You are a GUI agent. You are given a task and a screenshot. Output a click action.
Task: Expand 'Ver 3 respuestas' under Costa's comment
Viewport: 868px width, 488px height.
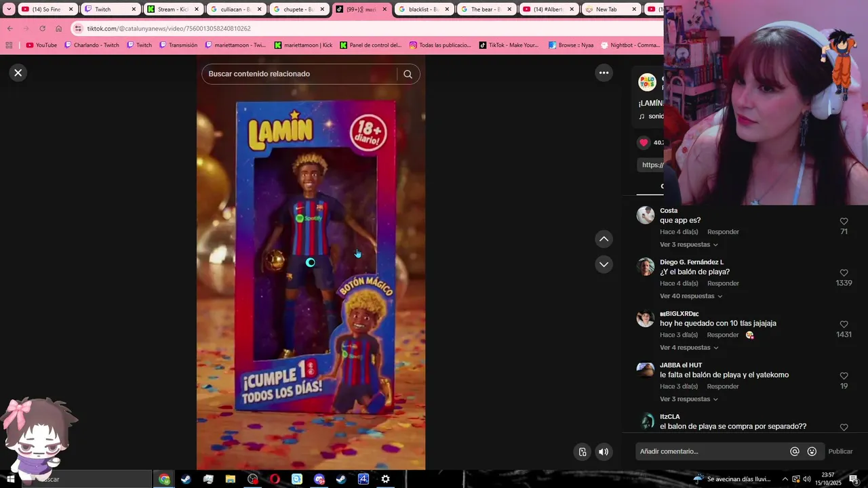(688, 245)
